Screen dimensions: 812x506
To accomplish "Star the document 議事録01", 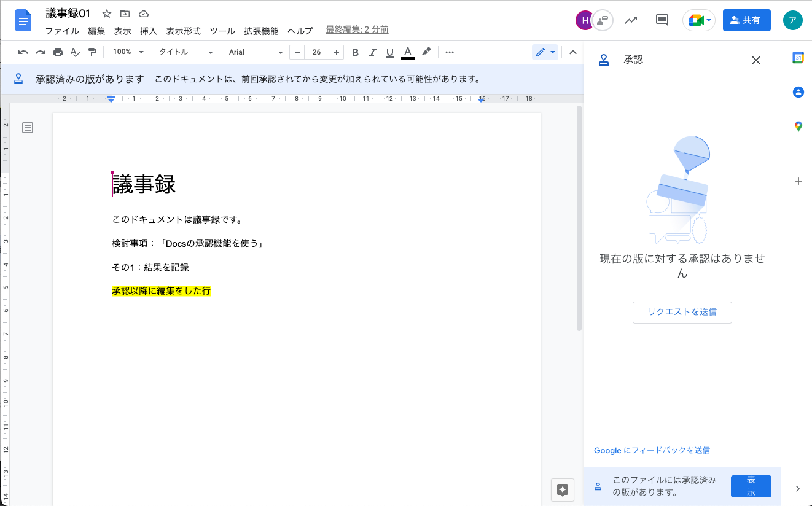I will click(107, 14).
